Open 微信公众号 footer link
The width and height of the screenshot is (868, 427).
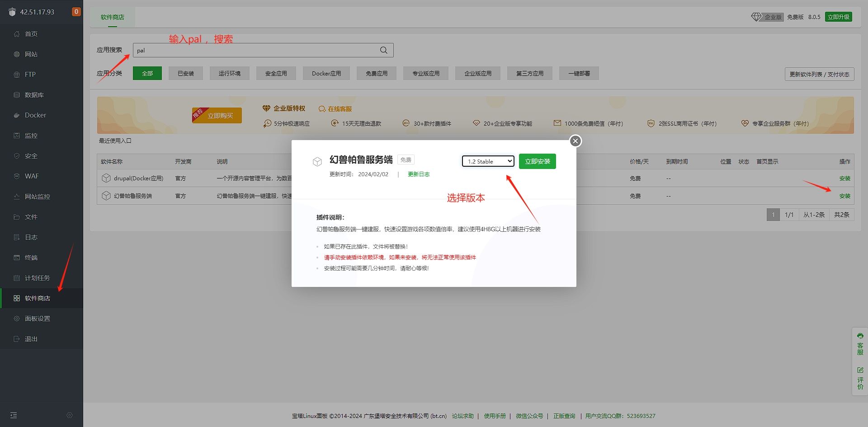(x=529, y=416)
